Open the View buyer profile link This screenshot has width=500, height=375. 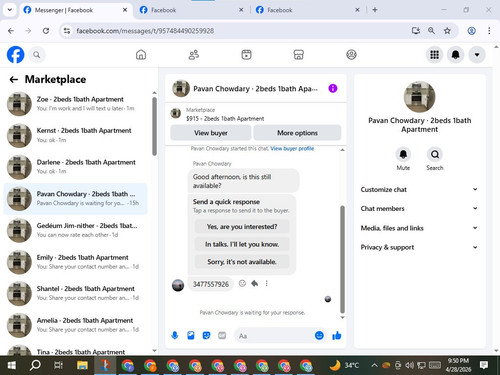[292, 149]
